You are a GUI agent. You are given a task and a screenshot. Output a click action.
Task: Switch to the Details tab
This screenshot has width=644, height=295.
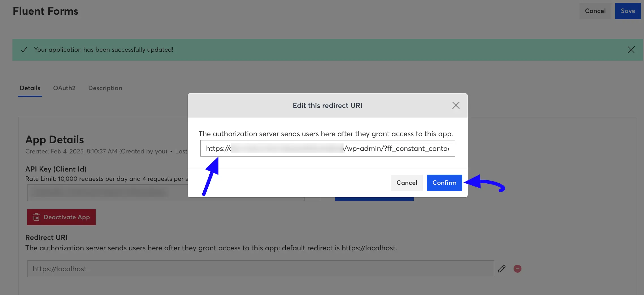30,88
